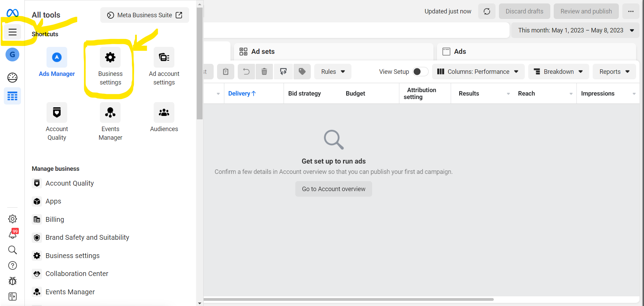Expand the Results column dropdown arrow
The image size is (644, 306).
tap(508, 94)
